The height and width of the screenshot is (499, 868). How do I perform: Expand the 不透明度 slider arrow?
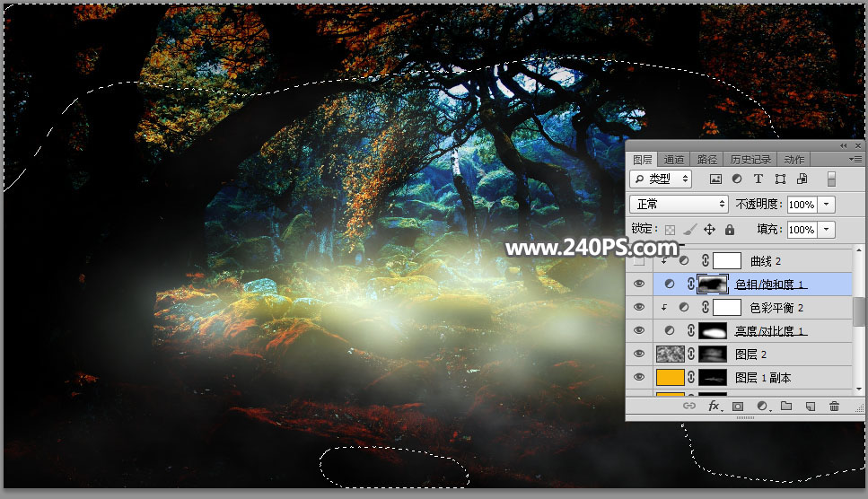[826, 204]
